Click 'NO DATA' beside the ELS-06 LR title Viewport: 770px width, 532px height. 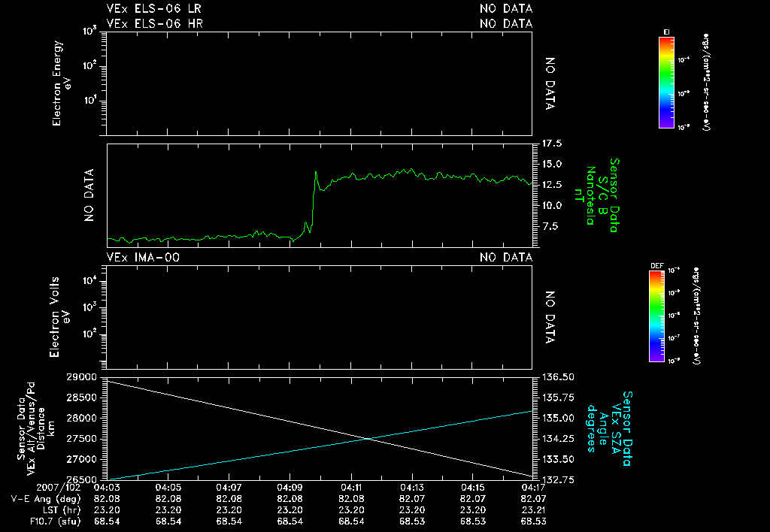(x=506, y=9)
